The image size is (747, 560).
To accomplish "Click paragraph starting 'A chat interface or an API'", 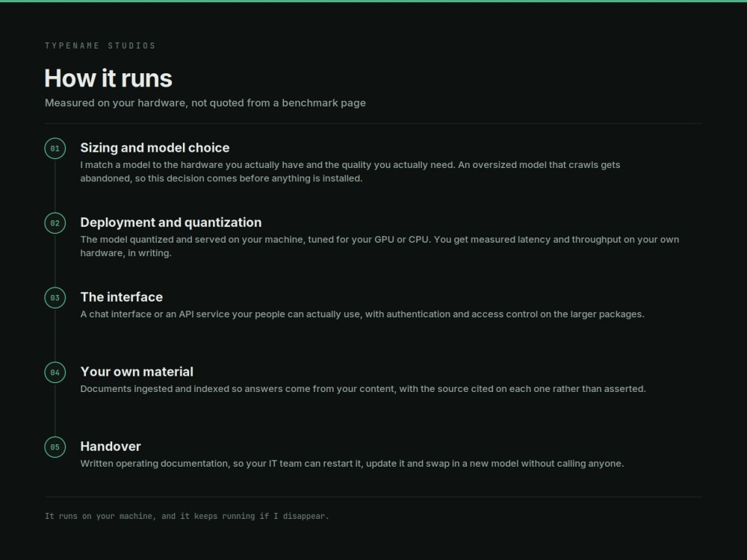I will pos(362,314).
